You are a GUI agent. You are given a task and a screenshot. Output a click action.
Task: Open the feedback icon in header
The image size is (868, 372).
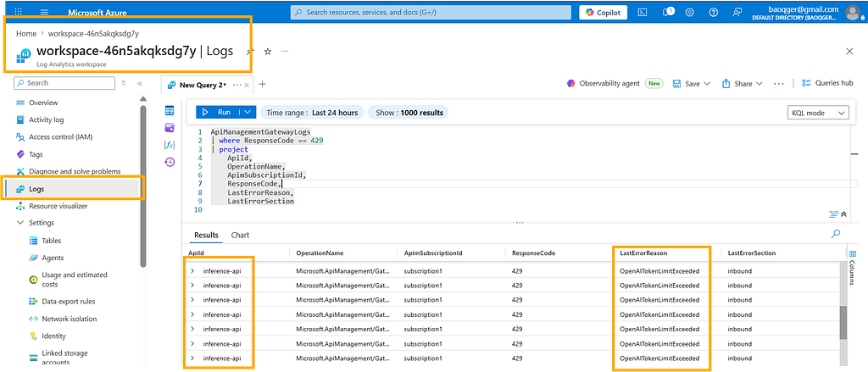click(737, 12)
